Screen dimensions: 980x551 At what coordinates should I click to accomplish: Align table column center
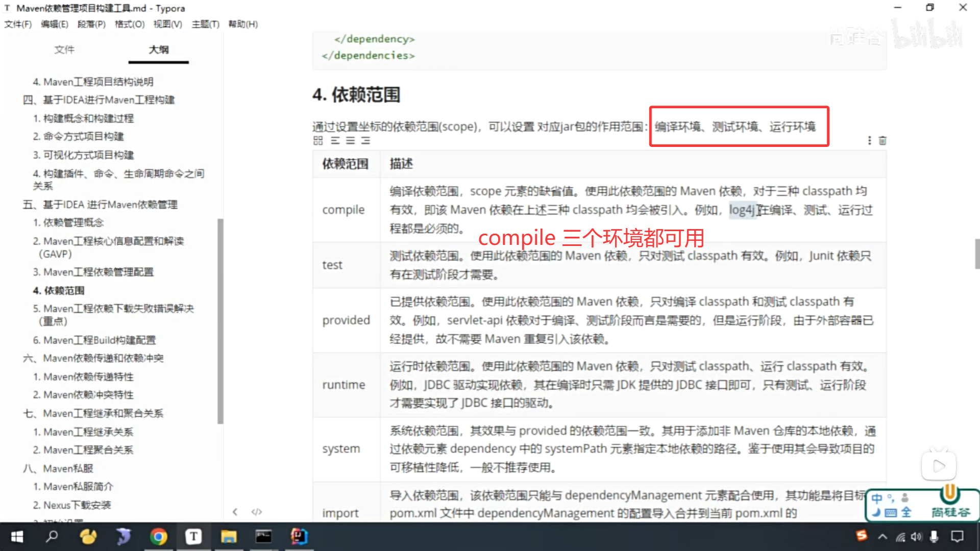click(x=350, y=141)
